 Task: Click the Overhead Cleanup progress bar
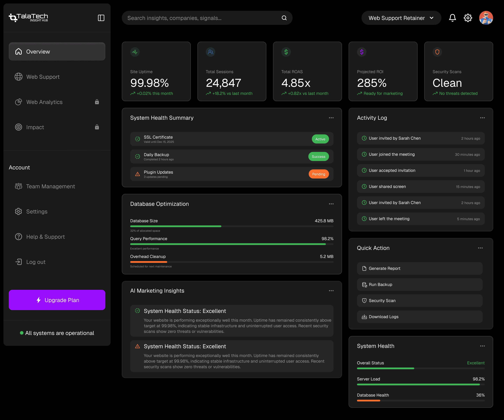[x=232, y=262]
